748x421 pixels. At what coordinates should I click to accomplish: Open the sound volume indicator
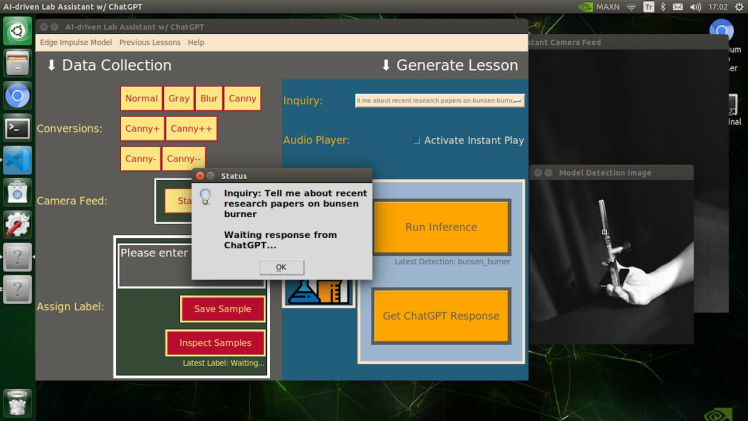click(x=696, y=7)
